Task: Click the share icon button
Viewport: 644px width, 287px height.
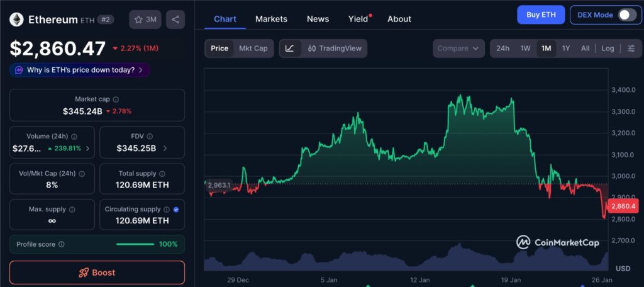Action: click(x=175, y=20)
